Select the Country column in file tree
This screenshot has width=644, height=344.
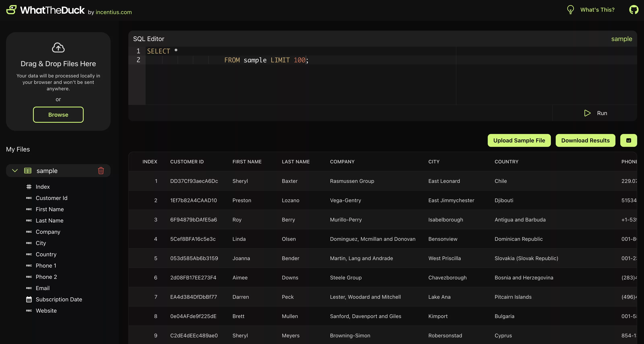pos(46,254)
